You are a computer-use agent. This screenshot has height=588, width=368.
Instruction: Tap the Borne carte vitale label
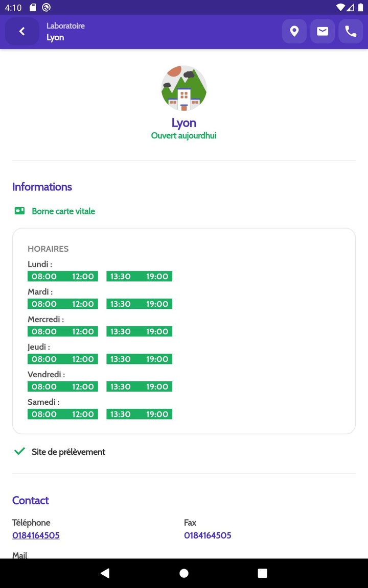63,211
